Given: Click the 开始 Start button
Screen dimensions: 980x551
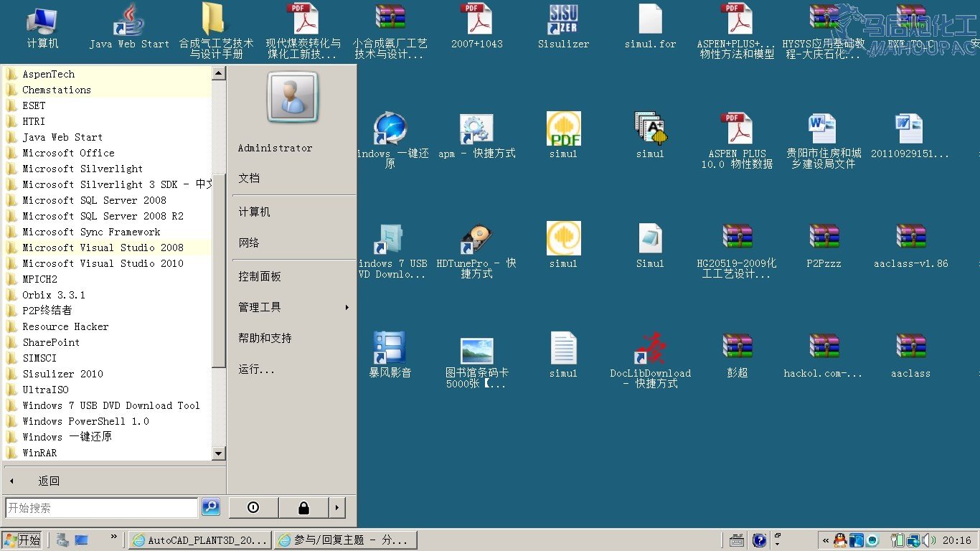Looking at the screenshot, I should (22, 540).
